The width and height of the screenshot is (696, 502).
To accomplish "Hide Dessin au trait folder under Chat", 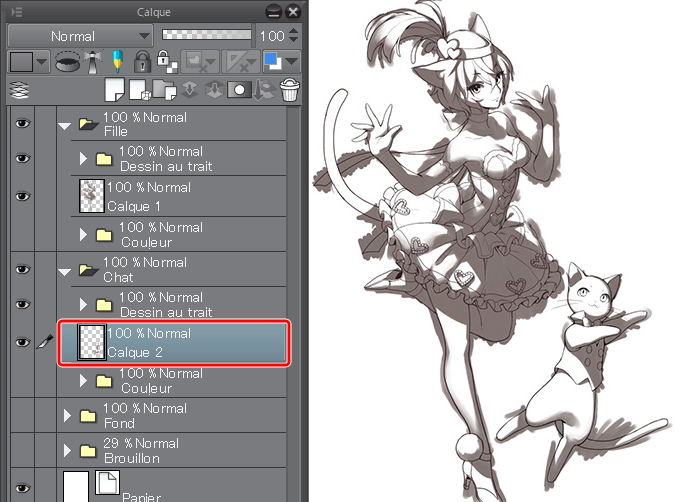I will tap(22, 304).
